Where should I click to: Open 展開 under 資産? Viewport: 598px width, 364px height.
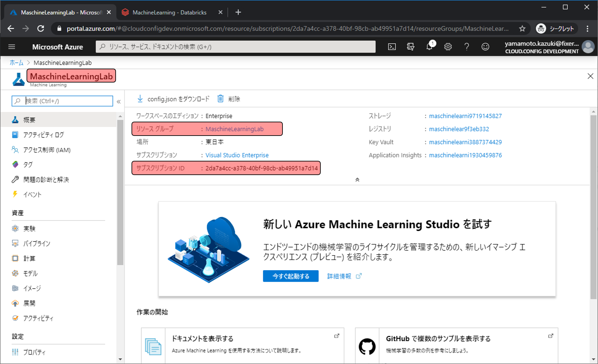click(58, 303)
